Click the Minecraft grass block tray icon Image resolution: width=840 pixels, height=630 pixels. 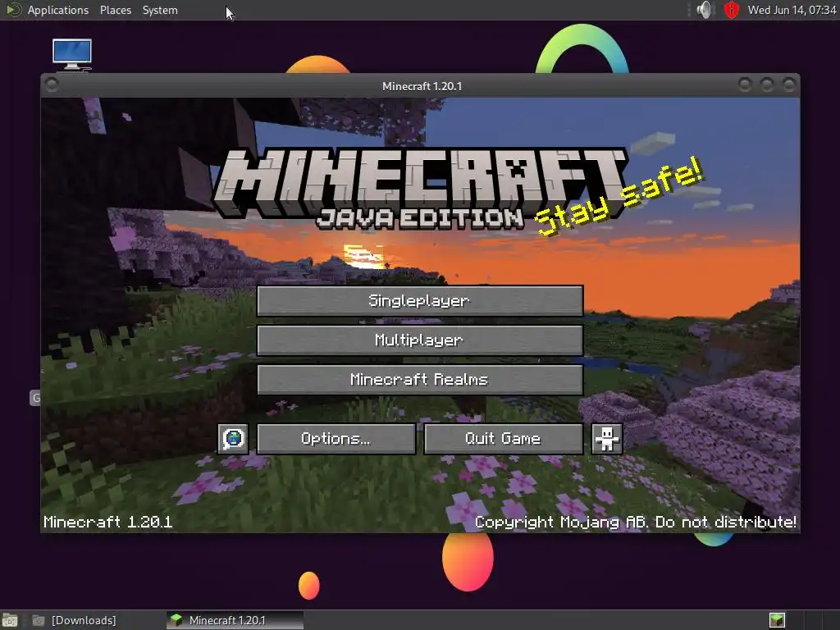tap(777, 620)
